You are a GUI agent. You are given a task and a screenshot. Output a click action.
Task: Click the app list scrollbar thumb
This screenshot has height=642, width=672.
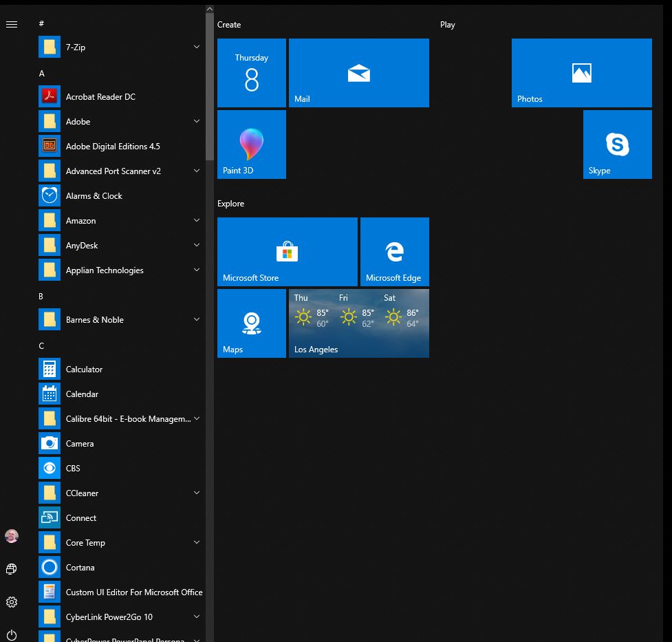pyautogui.click(x=210, y=87)
